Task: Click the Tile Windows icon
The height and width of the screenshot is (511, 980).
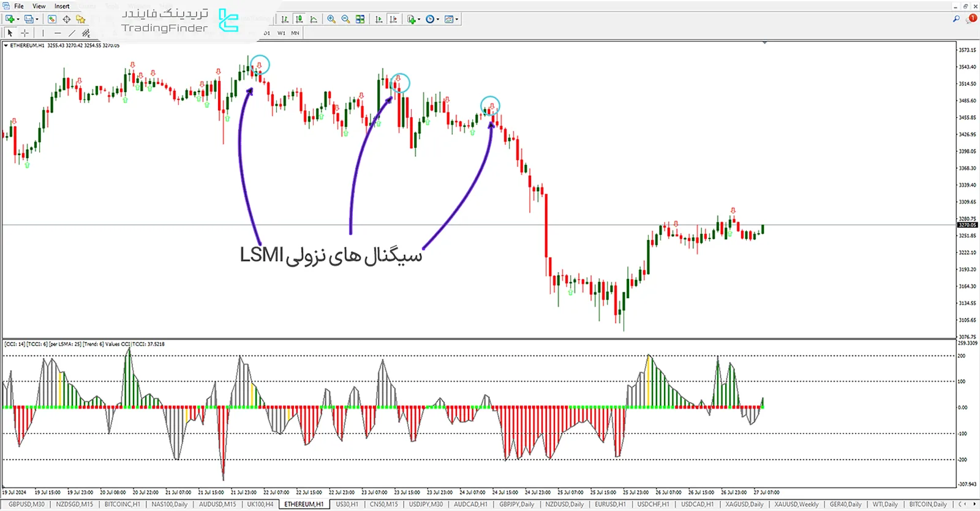Action: [360, 19]
